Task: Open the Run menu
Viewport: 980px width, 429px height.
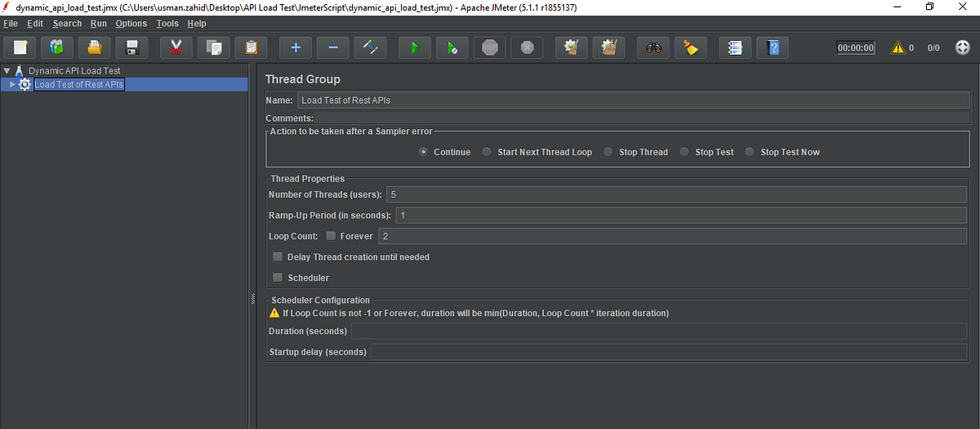Action: [x=98, y=24]
